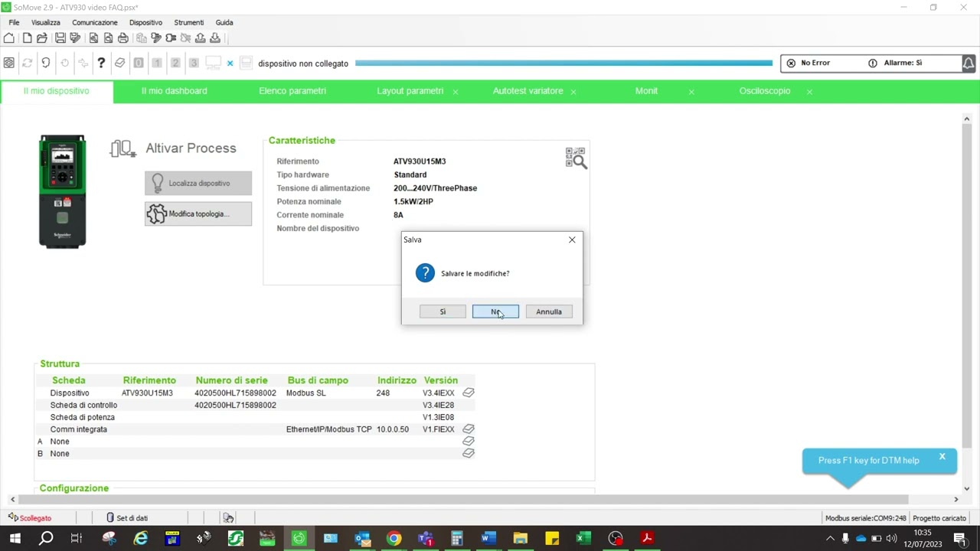Image resolution: width=980 pixels, height=551 pixels.
Task: Open the Autotest variatore tab
Action: pos(528,91)
